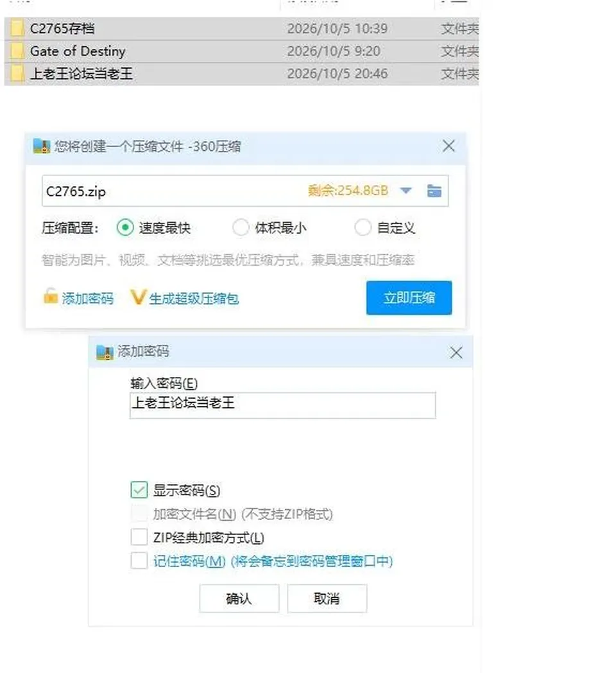Click the 生成超级压缩包 link
Screen dimensions: 616x673
[194, 299]
